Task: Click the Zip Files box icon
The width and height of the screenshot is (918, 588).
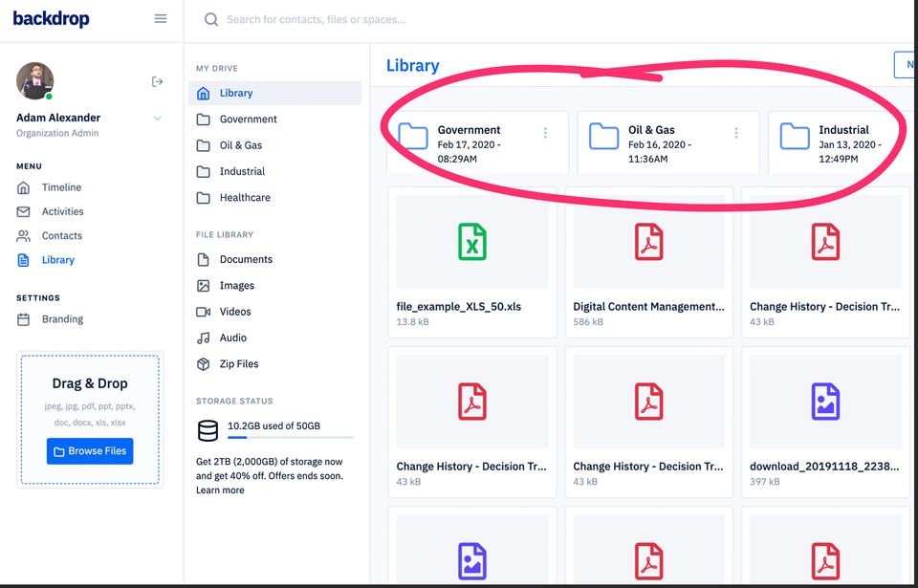Action: click(203, 364)
